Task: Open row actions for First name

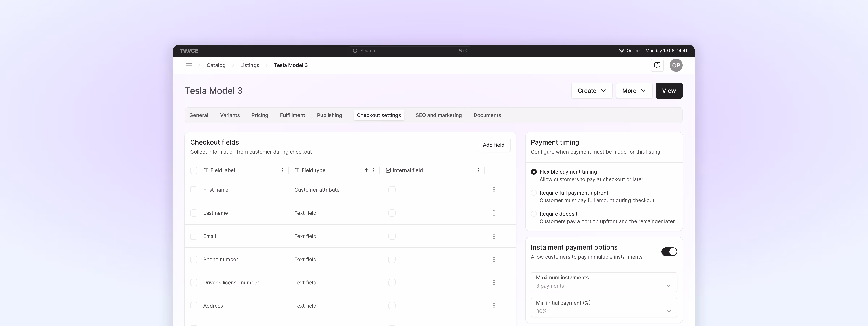Action: (x=494, y=190)
